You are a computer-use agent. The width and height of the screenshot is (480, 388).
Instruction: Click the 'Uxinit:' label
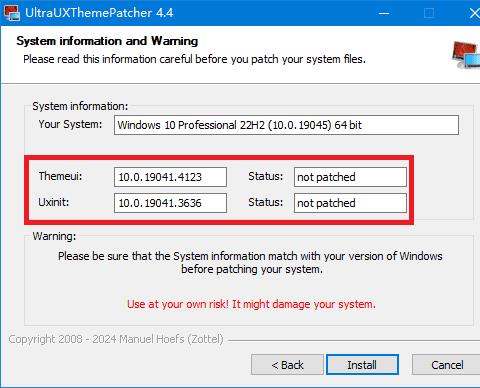pos(54,202)
